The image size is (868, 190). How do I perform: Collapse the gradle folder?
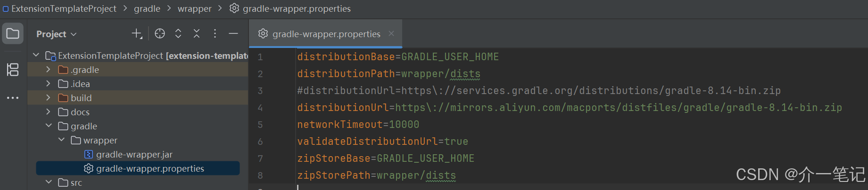pos(49,126)
